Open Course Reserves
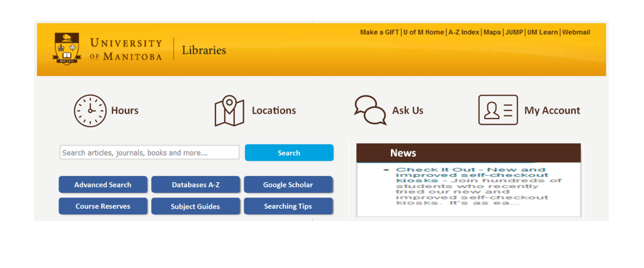 tap(103, 206)
